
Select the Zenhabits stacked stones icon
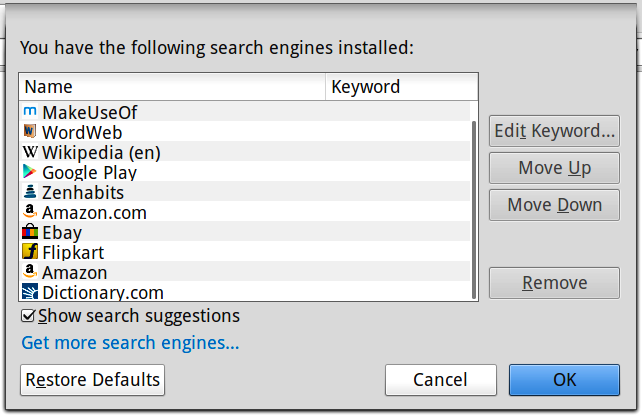(x=30, y=192)
